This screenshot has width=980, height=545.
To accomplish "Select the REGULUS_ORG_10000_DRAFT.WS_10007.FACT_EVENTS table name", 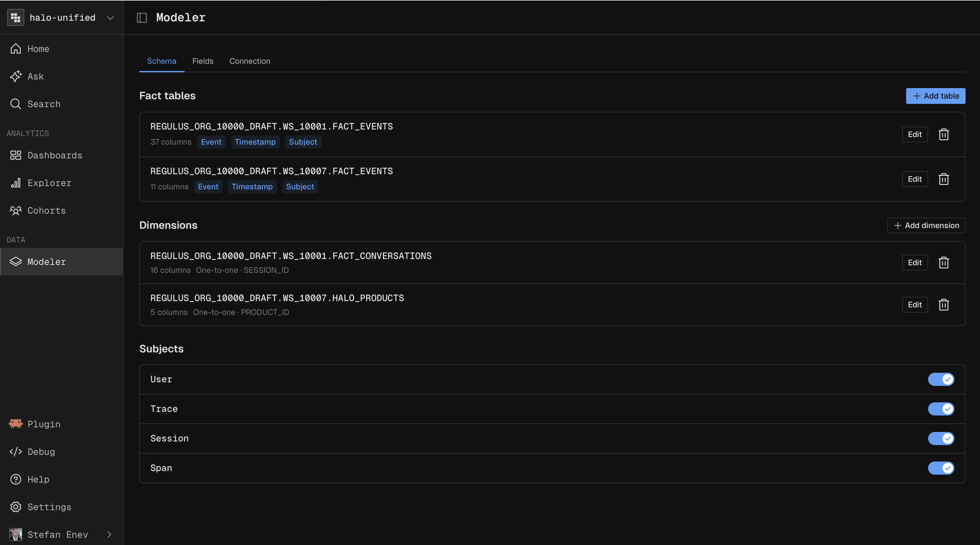I will (272, 171).
